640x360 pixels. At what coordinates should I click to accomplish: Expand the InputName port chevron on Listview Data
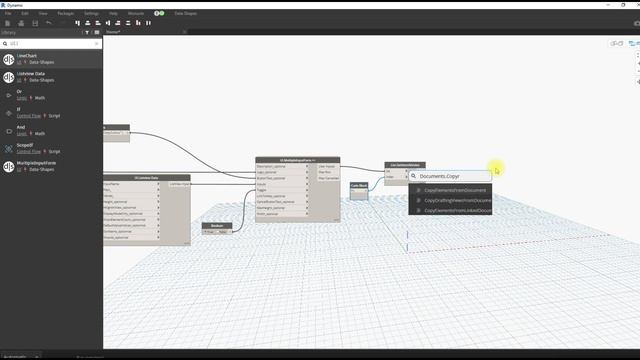158,184
